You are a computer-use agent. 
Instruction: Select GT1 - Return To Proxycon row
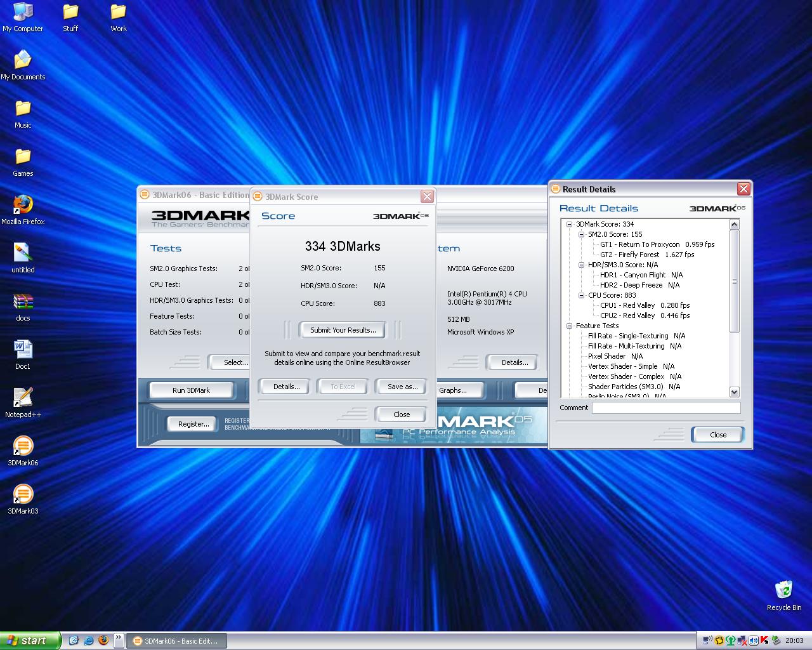(657, 244)
